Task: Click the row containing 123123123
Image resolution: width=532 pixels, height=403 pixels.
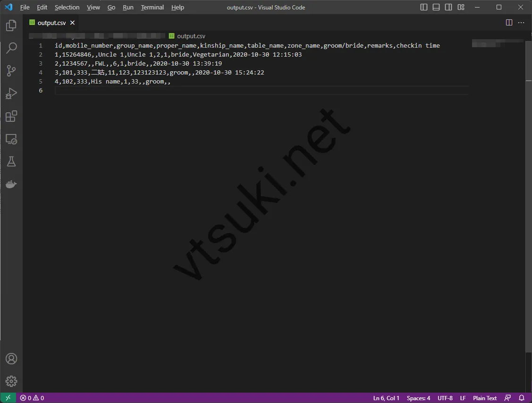Action: point(159,72)
